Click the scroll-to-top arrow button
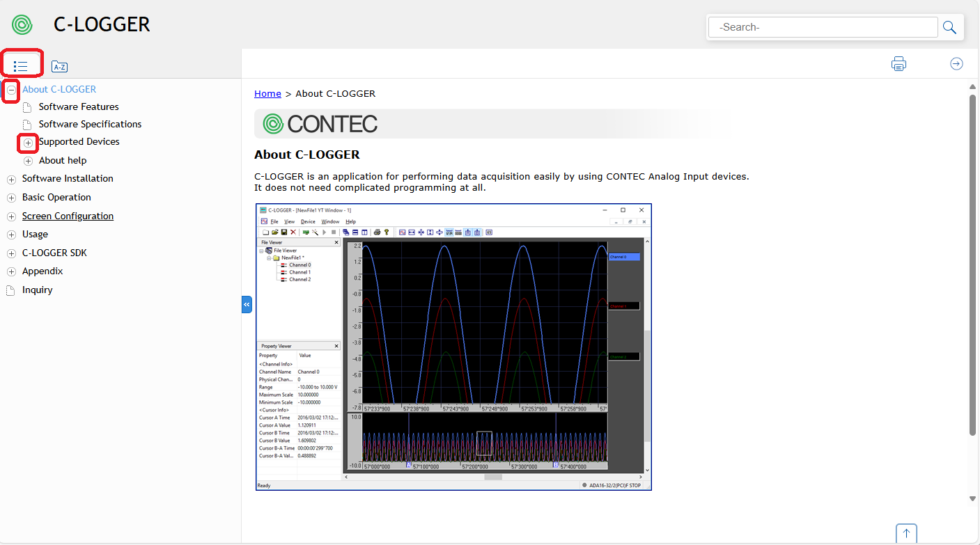The width and height of the screenshot is (980, 545). [x=906, y=533]
